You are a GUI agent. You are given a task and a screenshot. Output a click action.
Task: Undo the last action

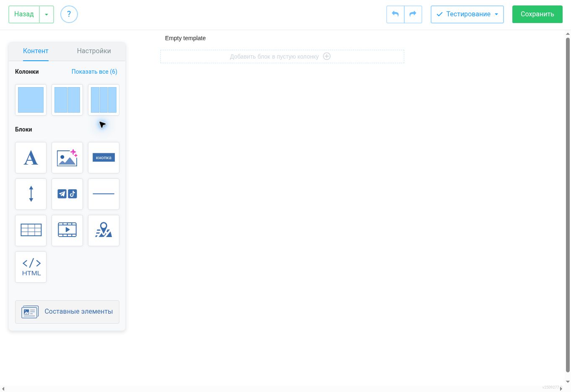tap(395, 14)
